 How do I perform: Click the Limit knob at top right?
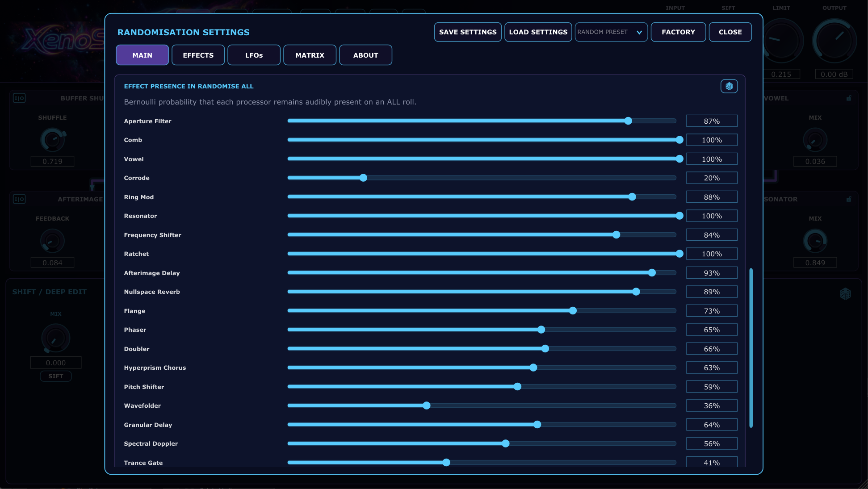click(x=781, y=41)
